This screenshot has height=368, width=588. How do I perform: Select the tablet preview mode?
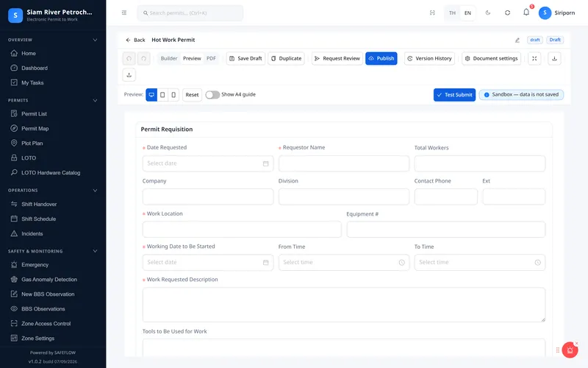click(x=162, y=95)
